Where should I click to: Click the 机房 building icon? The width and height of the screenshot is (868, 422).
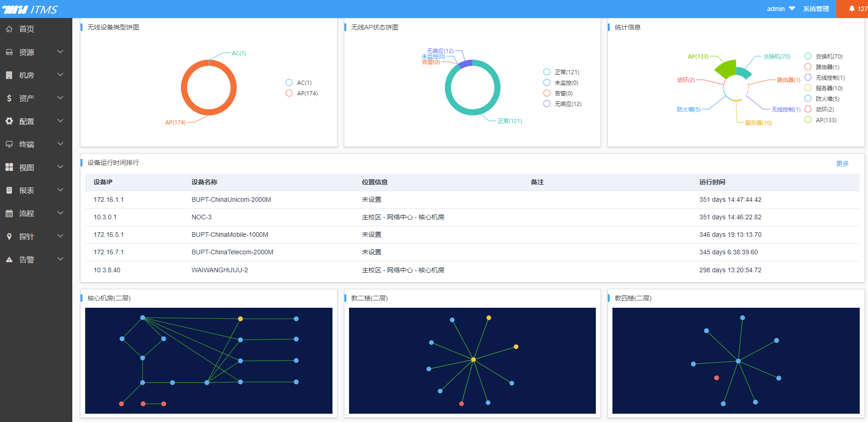[9, 75]
